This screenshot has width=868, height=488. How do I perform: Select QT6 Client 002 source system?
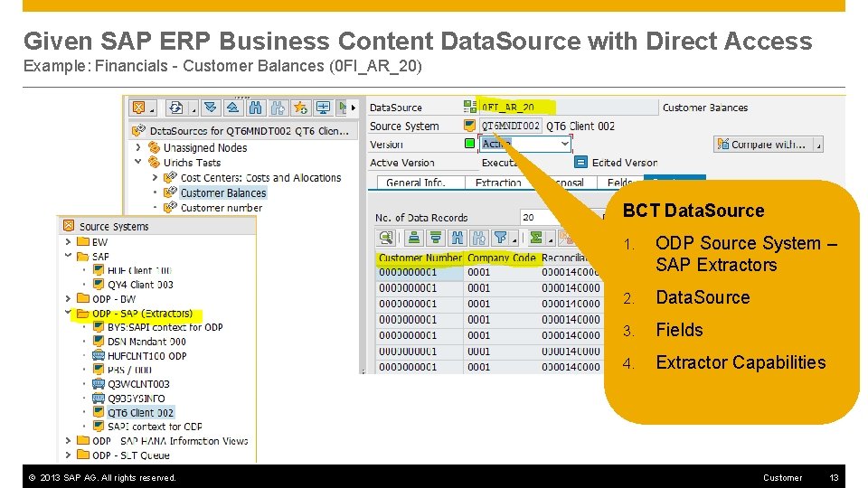[x=140, y=412]
